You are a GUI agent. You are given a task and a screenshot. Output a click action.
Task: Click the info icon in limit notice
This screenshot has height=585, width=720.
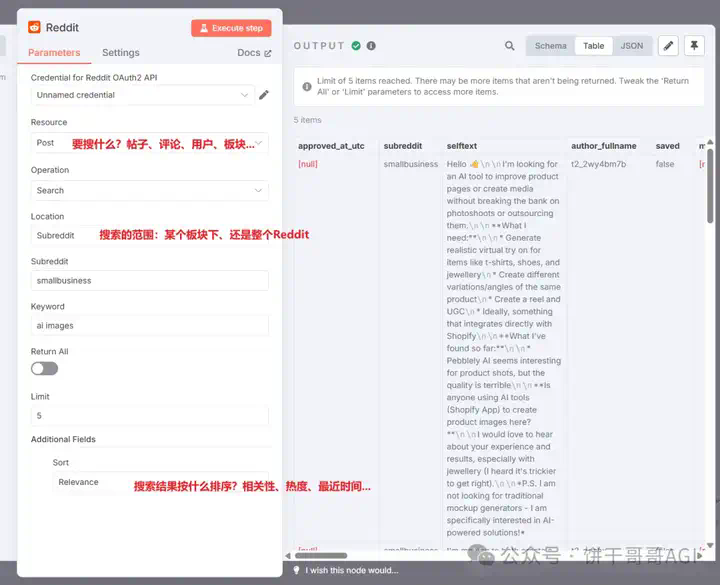tap(307, 86)
